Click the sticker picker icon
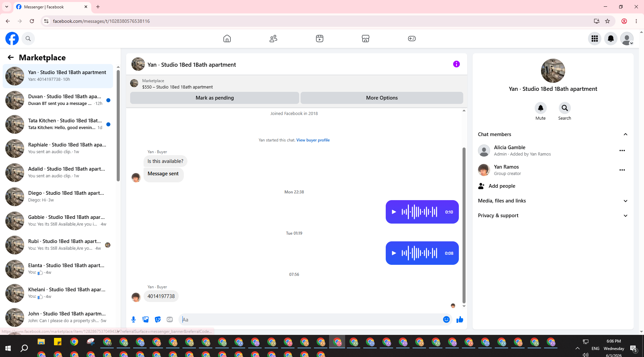This screenshot has height=357, width=644. click(x=158, y=319)
